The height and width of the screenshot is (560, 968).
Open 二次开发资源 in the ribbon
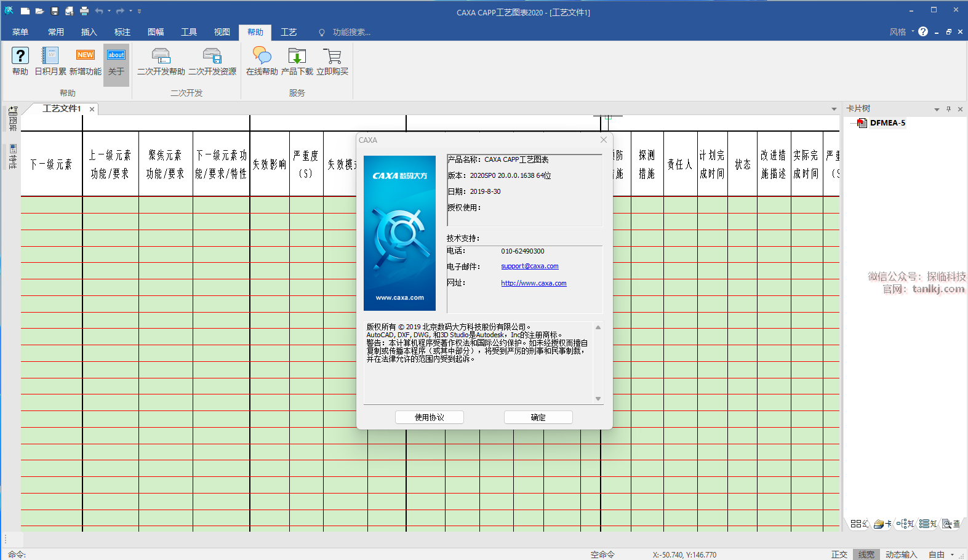pos(212,56)
